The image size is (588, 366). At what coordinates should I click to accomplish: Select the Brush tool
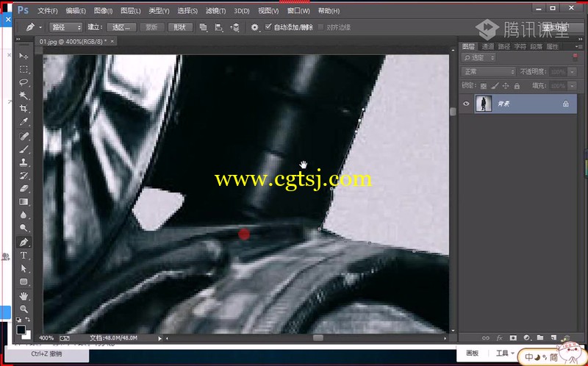[x=24, y=149]
